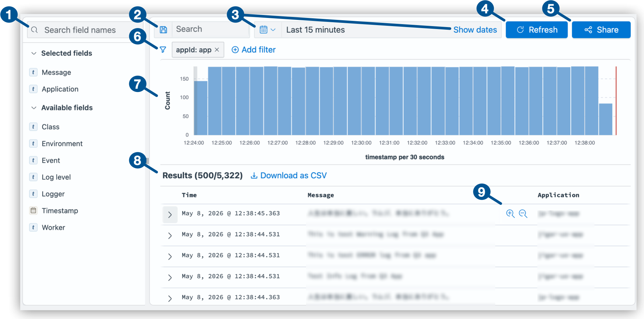The height and width of the screenshot is (319, 644).
Task: Click the Timestamp field calendar type icon
Action: [x=33, y=210]
